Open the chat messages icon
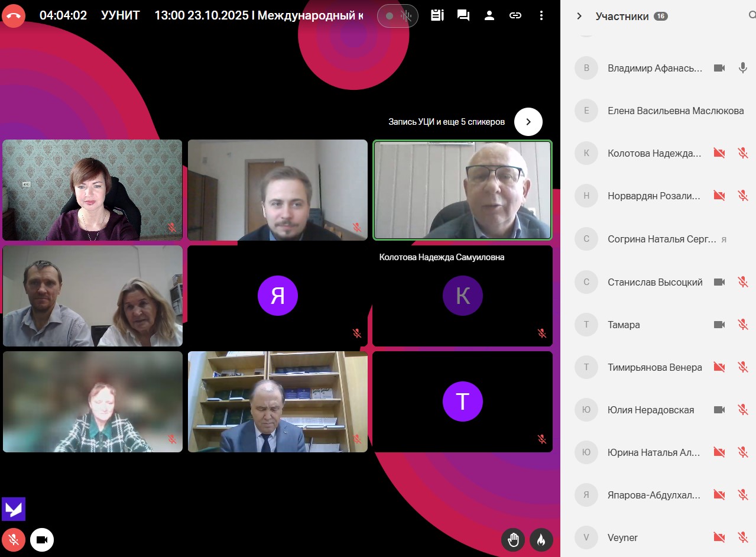 click(463, 16)
